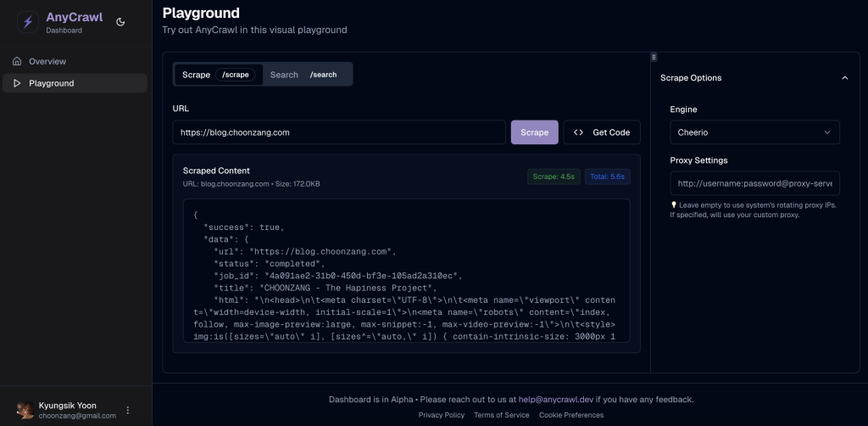Click the Proxy Settings label

698,160
